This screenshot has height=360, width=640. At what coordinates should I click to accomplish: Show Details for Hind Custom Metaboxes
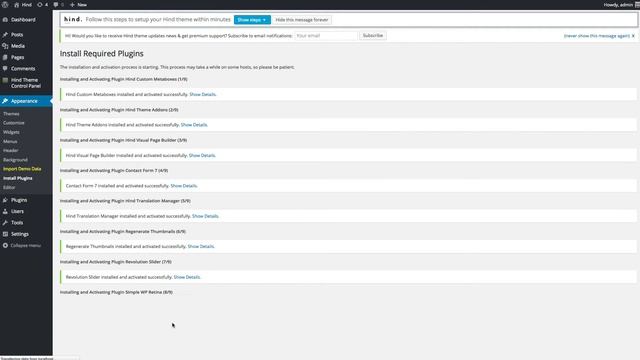point(202,94)
